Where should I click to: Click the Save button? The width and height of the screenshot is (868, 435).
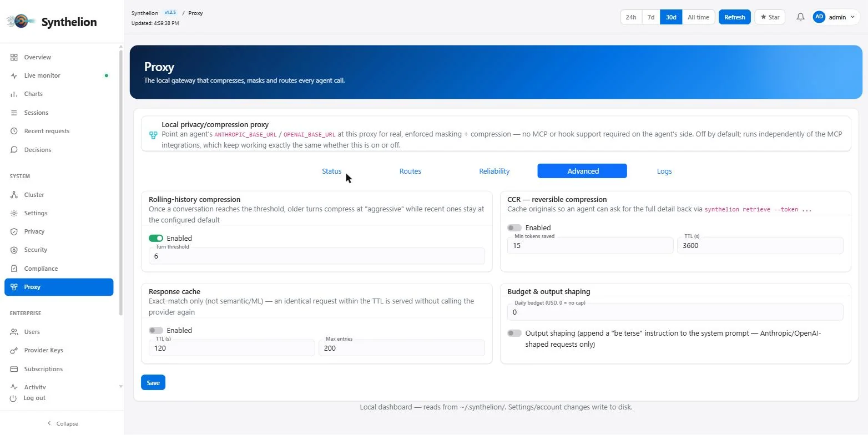tap(153, 383)
